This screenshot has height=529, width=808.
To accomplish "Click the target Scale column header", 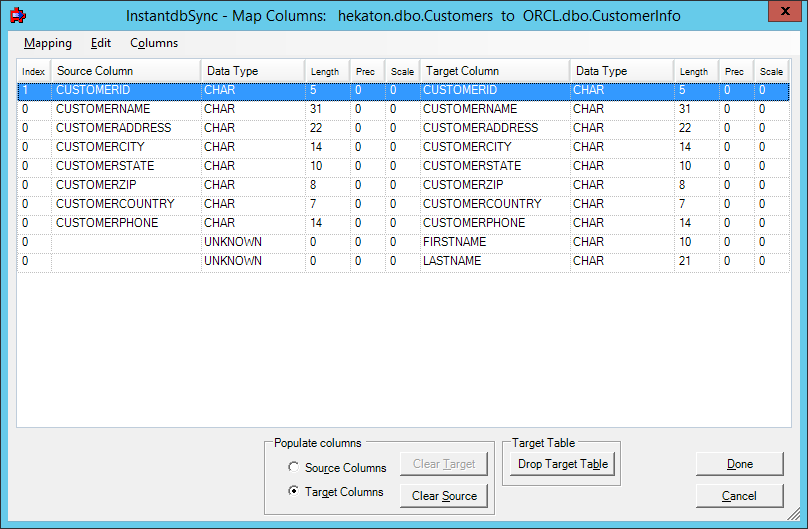I will click(x=771, y=72).
